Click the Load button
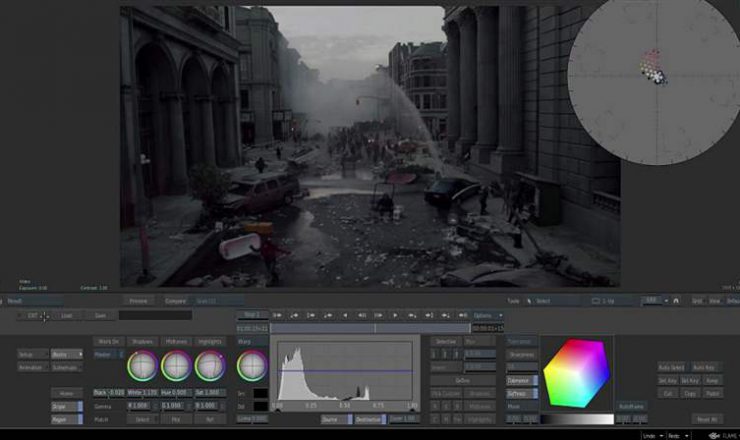Image resolution: width=740 pixels, height=440 pixels. 67,315
